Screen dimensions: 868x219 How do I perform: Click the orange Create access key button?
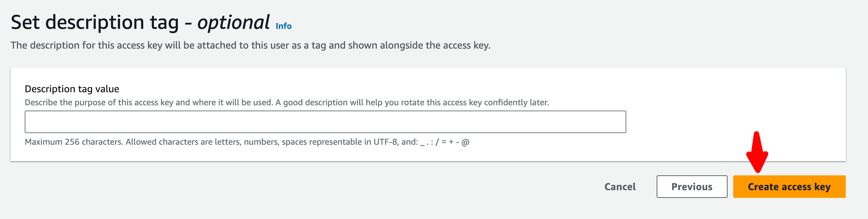coord(789,187)
